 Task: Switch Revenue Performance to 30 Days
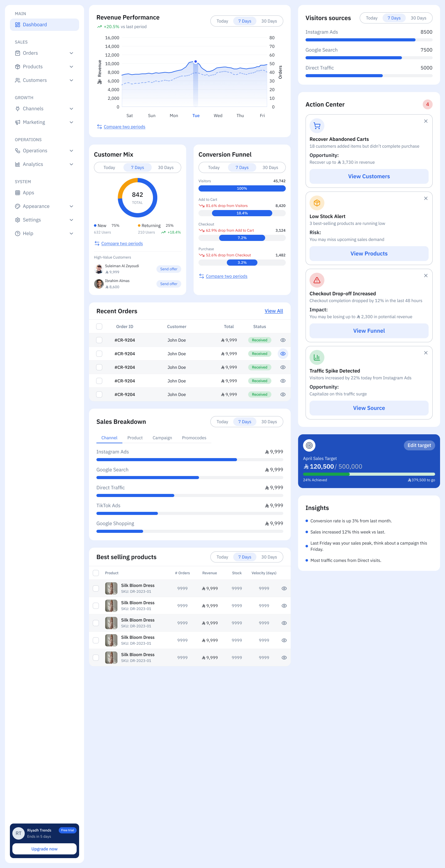point(269,21)
